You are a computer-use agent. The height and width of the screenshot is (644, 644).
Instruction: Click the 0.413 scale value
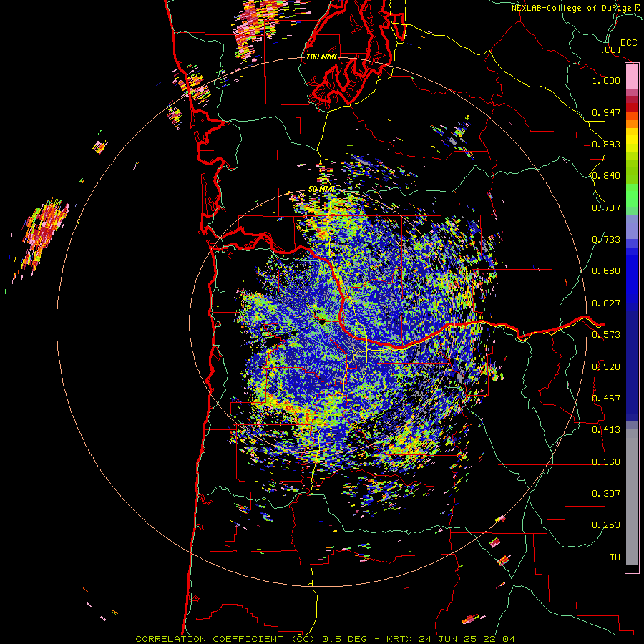tap(606, 430)
